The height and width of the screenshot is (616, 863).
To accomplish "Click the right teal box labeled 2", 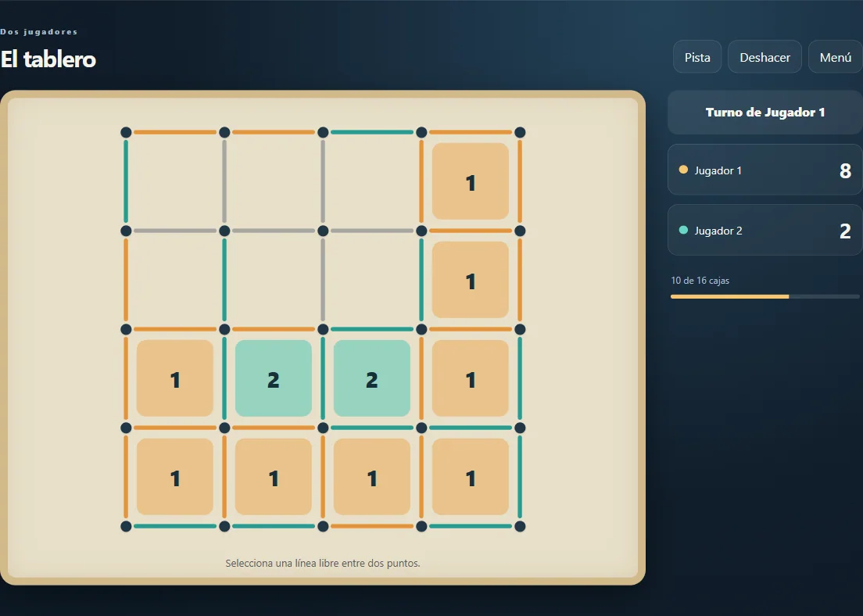I will tap(372, 378).
